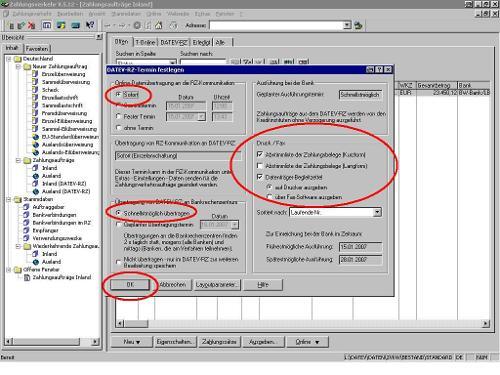
Task: Switch to the Alle tab
Action: pos(220,42)
